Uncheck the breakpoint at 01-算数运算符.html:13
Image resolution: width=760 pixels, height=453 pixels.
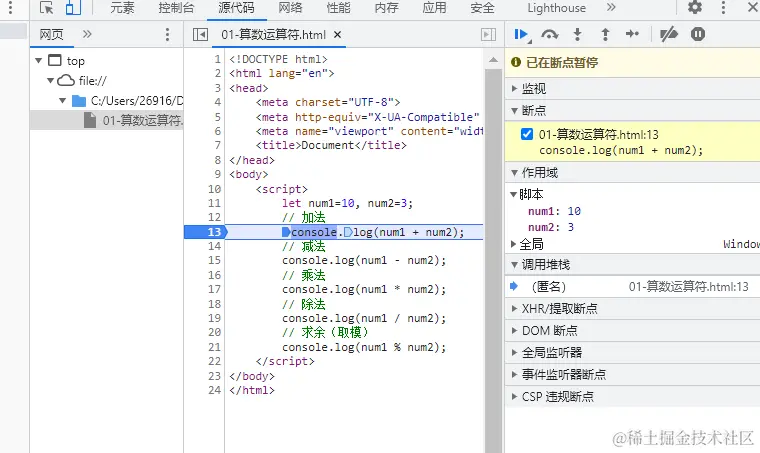(527, 134)
